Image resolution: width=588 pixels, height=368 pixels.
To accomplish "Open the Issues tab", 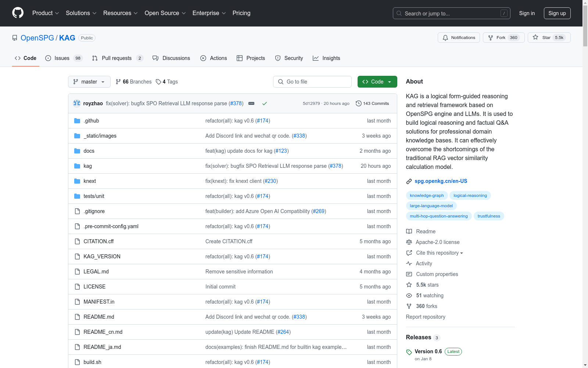I will 64,58.
